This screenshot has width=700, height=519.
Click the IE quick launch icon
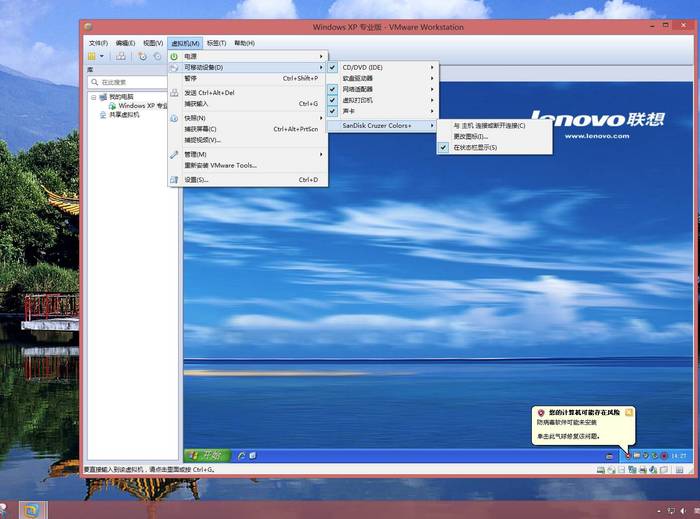click(x=241, y=456)
